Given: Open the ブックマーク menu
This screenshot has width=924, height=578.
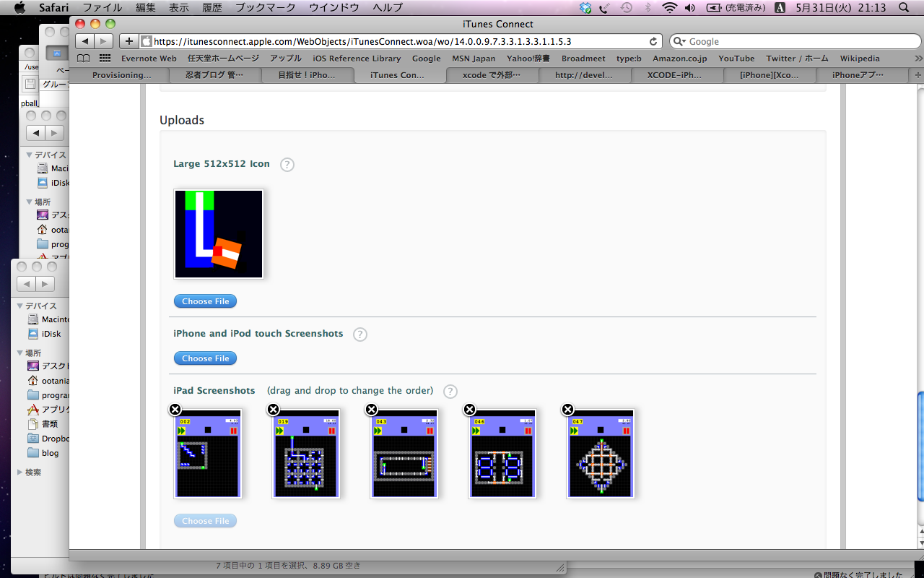Looking at the screenshot, I should pyautogui.click(x=266, y=8).
